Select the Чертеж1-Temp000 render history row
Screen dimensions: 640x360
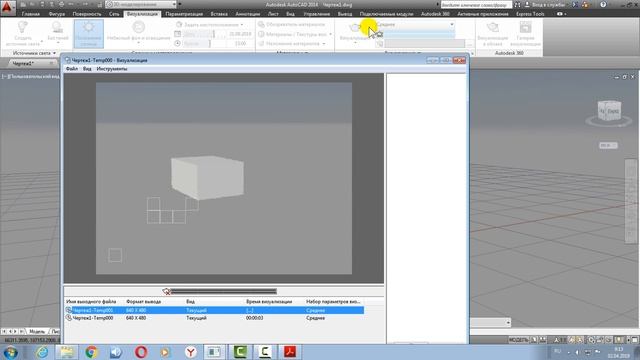215,318
